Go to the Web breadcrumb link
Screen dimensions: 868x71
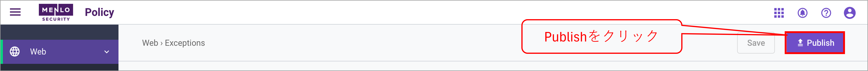click(150, 43)
